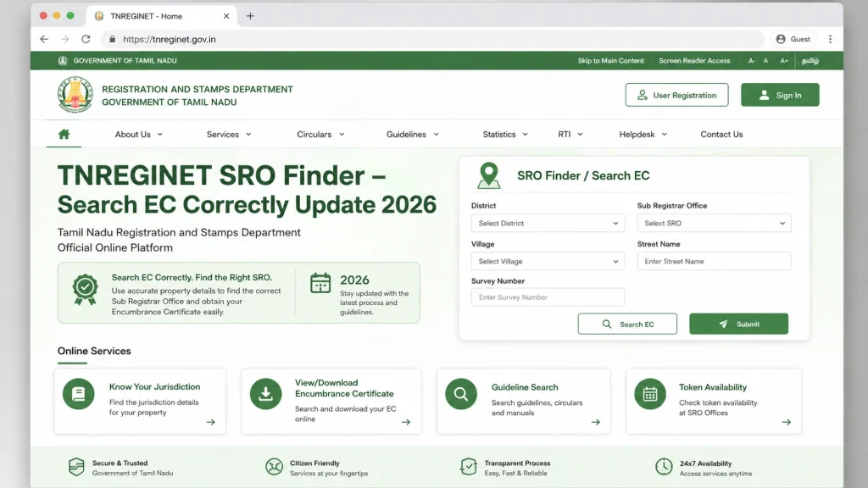Expand the Helpdesk menu
868x488 pixels.
(643, 135)
